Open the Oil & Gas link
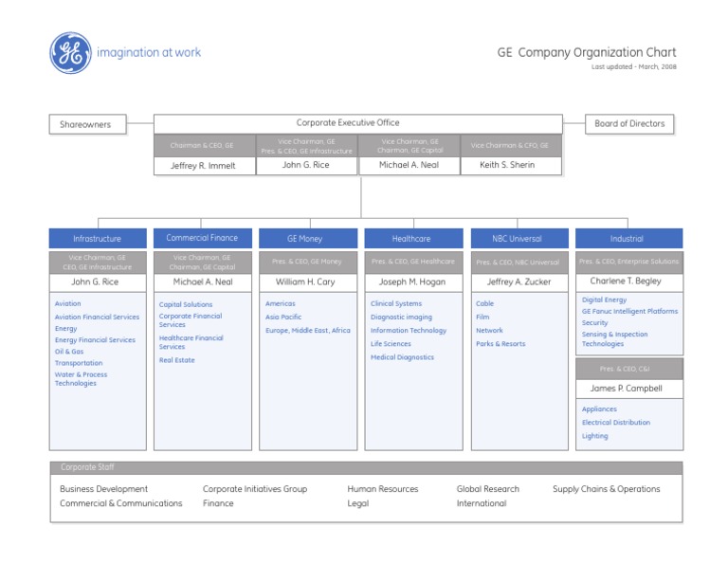 point(69,352)
